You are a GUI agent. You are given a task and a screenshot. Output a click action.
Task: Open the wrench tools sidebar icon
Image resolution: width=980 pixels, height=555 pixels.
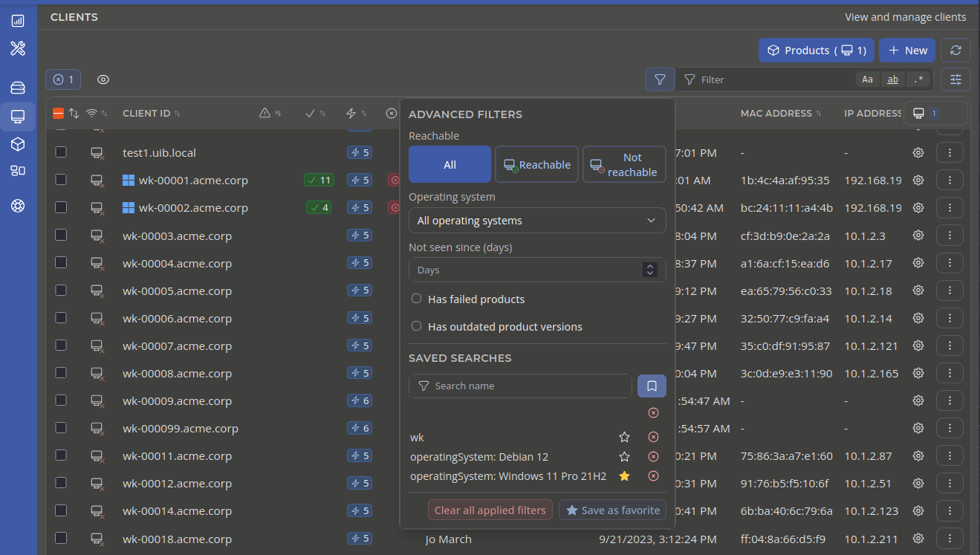point(18,49)
